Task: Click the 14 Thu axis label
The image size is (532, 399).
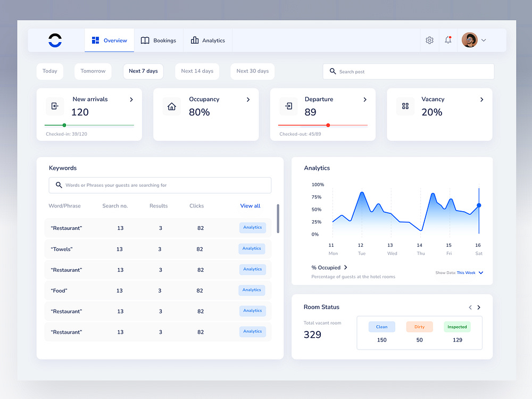Action: [x=420, y=250]
